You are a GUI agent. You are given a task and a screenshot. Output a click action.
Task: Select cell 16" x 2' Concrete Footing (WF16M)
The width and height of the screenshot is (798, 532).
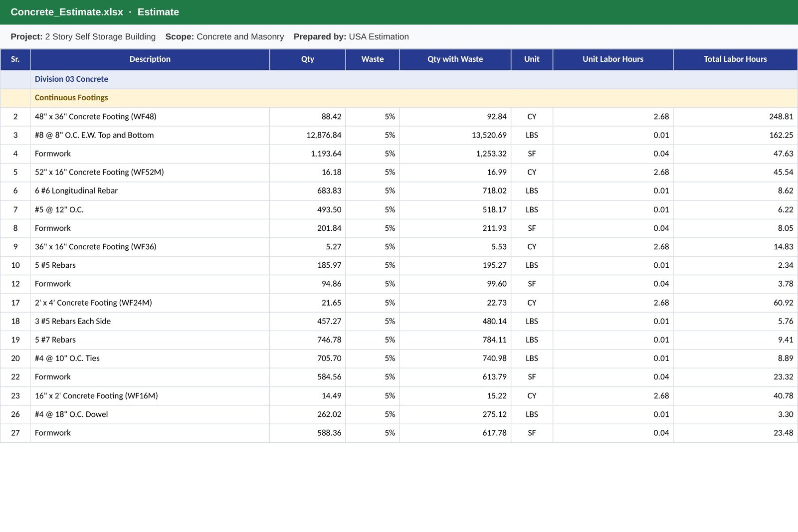click(x=150, y=396)
